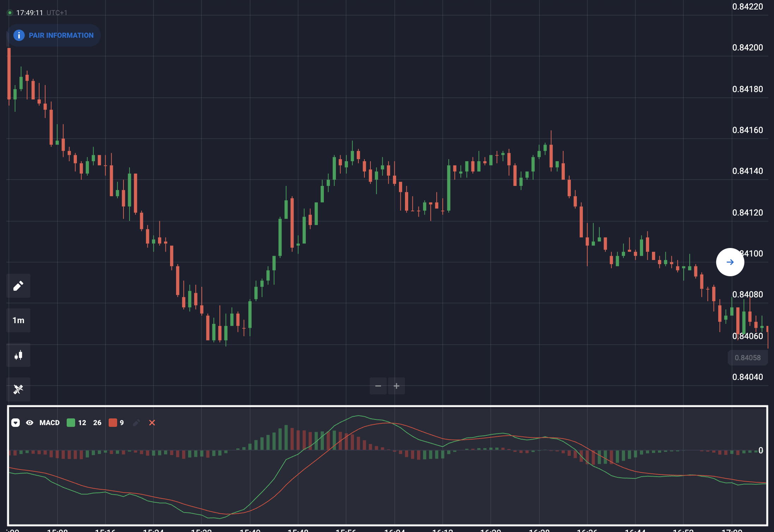
Task: Click the MACD indicator label
Action: point(49,423)
